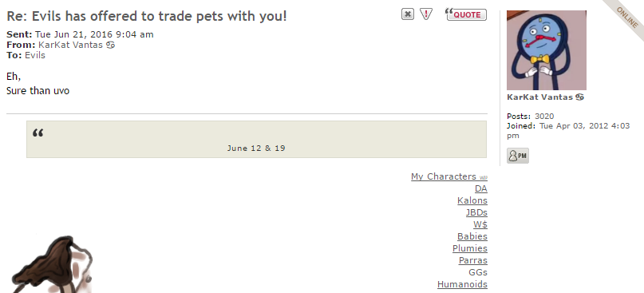Open the Plumies link
The height and width of the screenshot is (293, 644).
click(x=470, y=248)
